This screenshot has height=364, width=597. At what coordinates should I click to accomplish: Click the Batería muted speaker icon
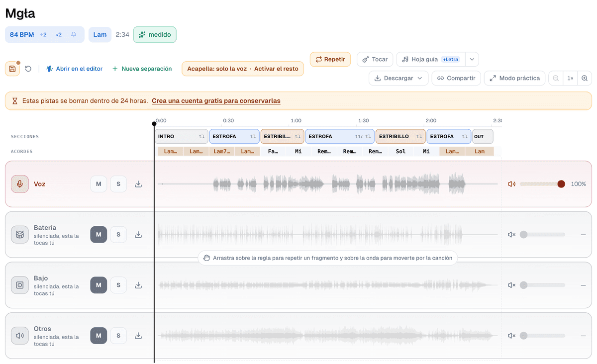click(x=511, y=235)
